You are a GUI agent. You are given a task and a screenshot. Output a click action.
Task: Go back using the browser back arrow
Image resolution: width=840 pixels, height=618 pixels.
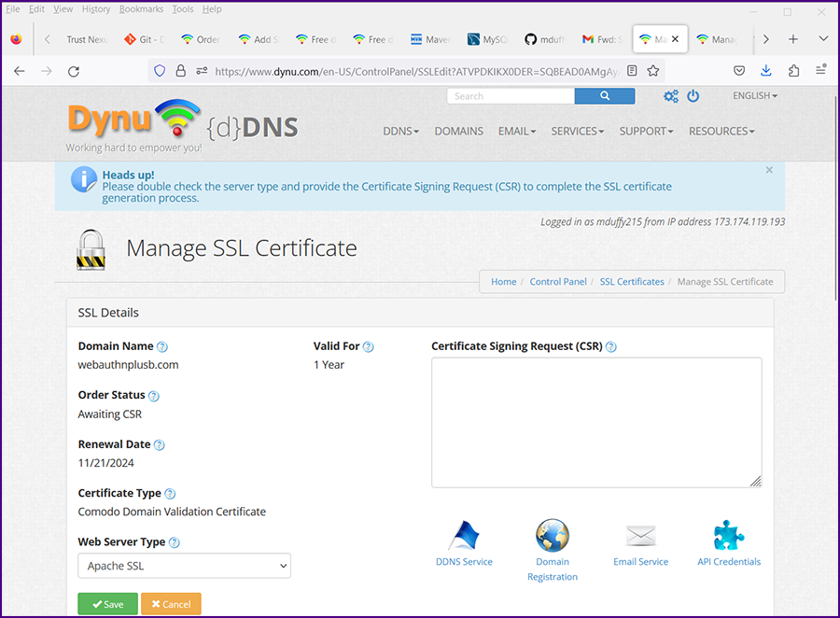pyautogui.click(x=20, y=71)
